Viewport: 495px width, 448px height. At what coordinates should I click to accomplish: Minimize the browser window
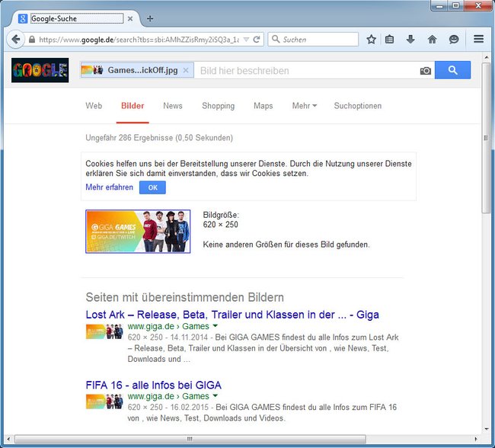(x=440, y=5)
